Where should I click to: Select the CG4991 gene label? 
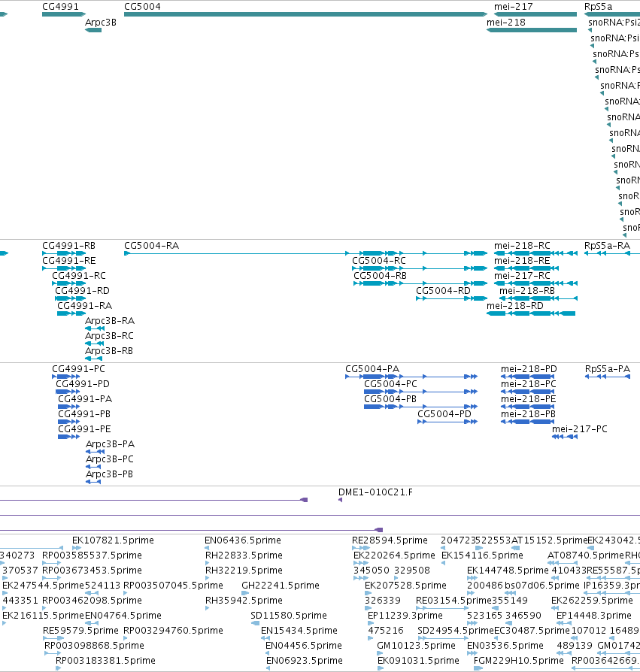[60, 7]
